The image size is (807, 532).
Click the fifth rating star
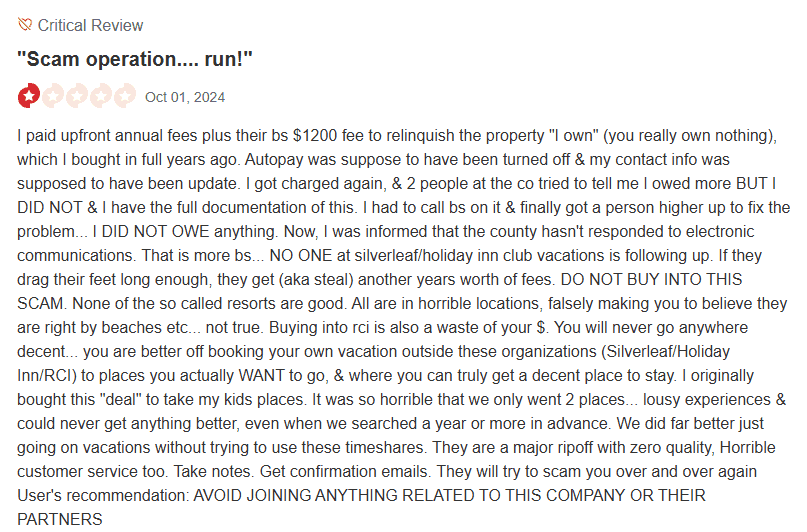(x=124, y=96)
